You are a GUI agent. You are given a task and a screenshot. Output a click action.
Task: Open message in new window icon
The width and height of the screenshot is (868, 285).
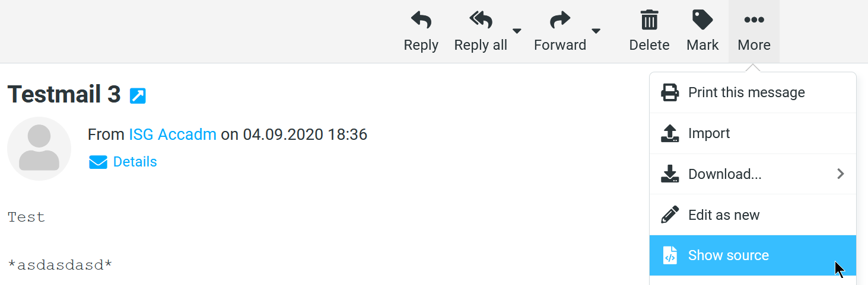[138, 95]
